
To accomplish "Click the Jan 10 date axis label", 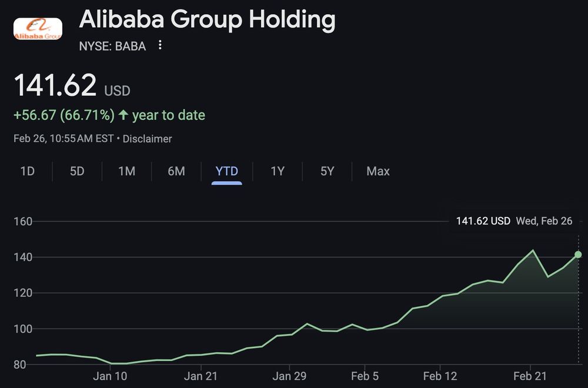I will pyautogui.click(x=110, y=376).
